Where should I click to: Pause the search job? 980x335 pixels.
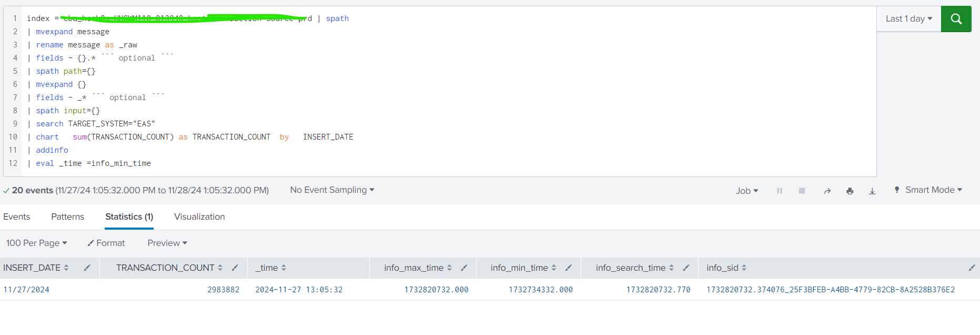click(x=780, y=191)
